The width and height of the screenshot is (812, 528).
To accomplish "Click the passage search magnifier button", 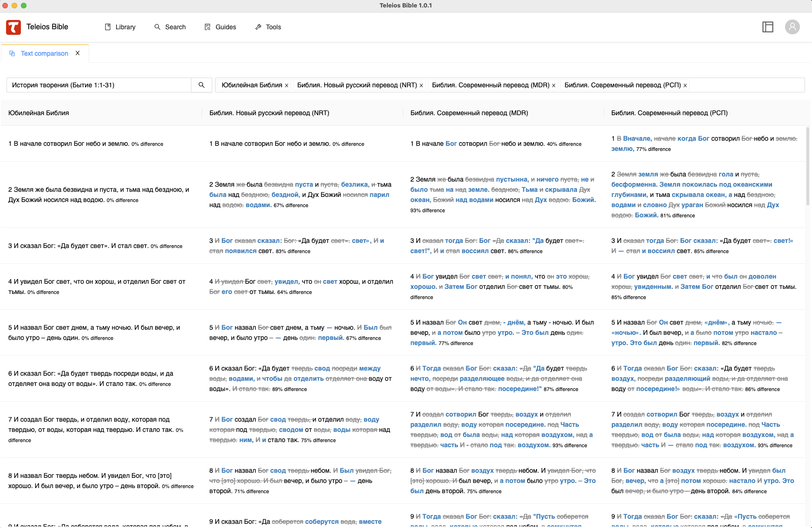I will [202, 85].
